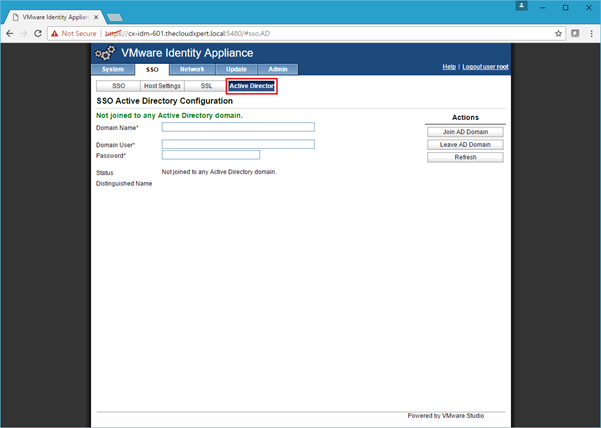Click Logout user root link
This screenshot has width=601, height=428.
click(485, 66)
